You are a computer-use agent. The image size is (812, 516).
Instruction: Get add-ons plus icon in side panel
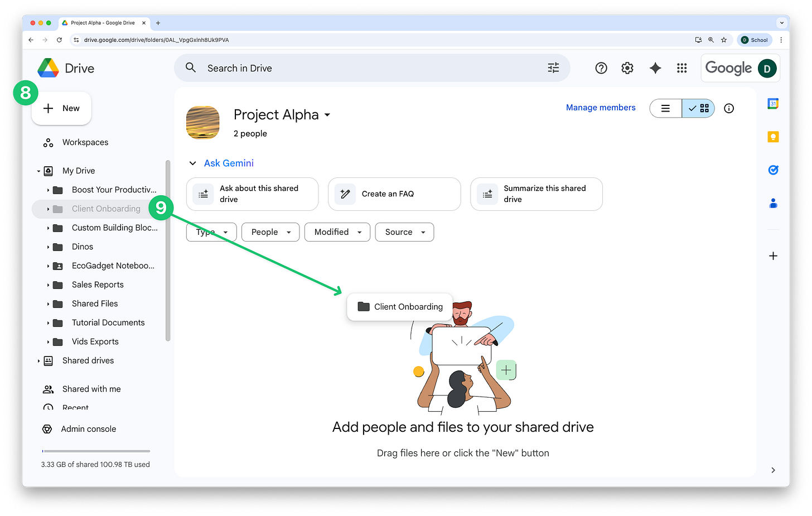tap(773, 256)
